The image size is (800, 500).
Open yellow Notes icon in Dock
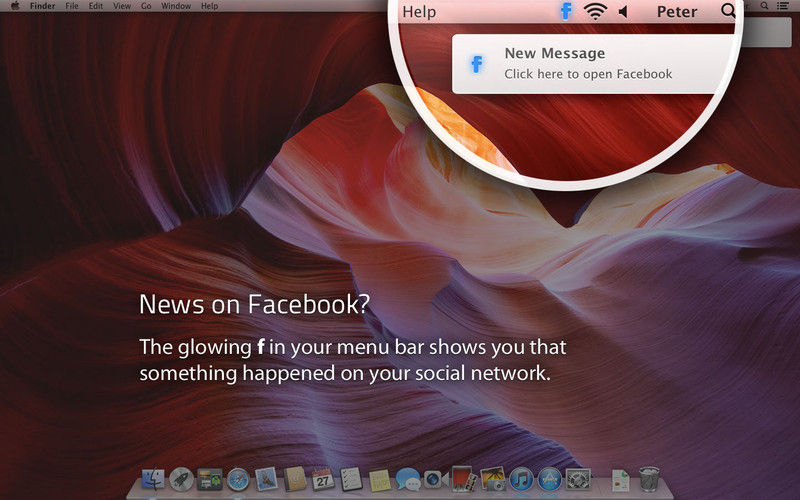(x=380, y=480)
